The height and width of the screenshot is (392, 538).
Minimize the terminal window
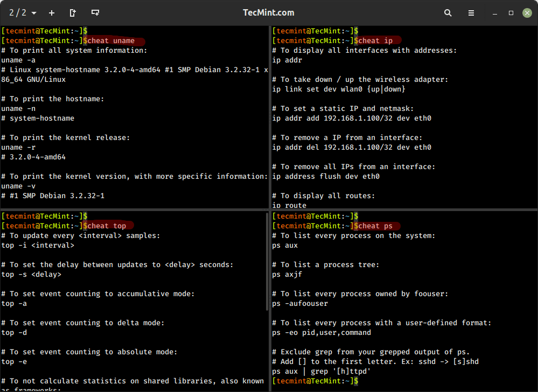(494, 12)
